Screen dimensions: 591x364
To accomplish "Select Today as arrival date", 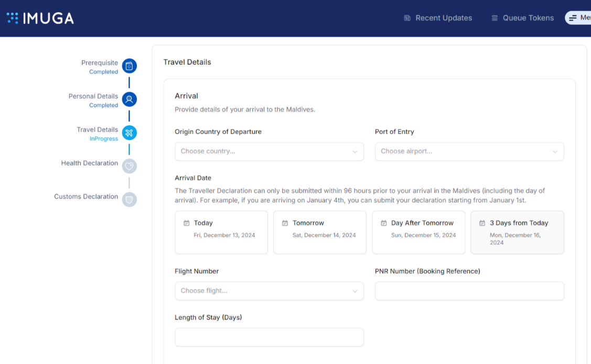I will coord(221,232).
